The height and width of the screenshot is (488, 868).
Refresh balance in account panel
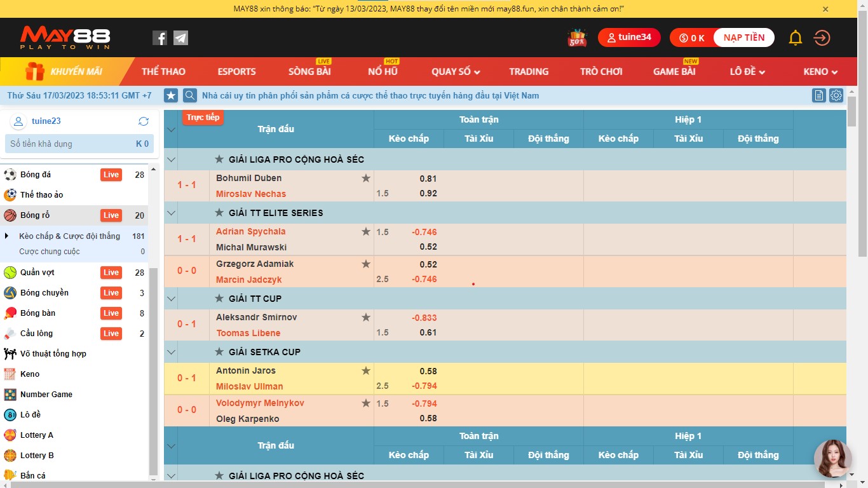(x=144, y=121)
